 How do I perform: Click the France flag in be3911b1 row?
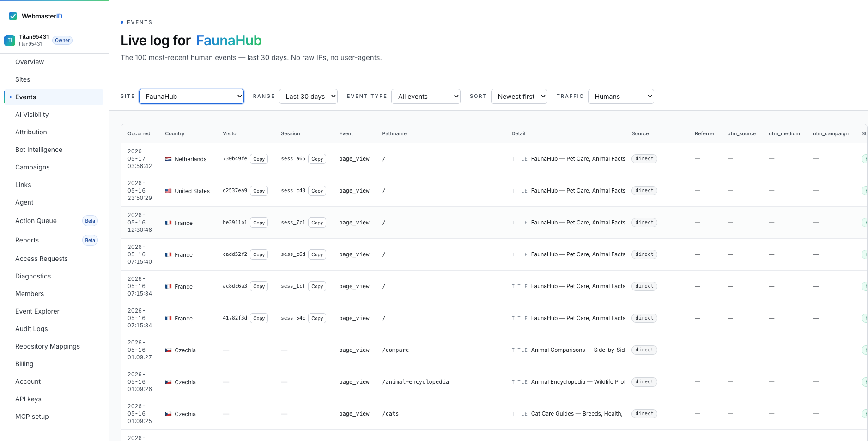point(169,223)
